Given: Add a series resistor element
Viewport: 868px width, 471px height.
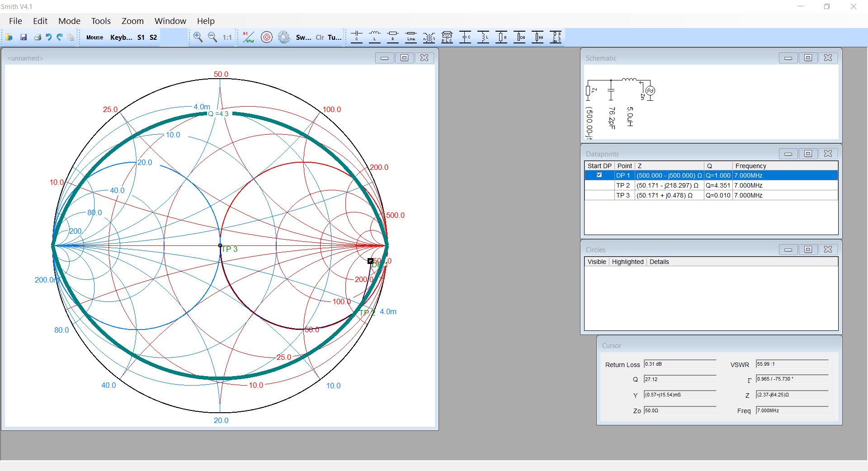Looking at the screenshot, I should pyautogui.click(x=393, y=37).
